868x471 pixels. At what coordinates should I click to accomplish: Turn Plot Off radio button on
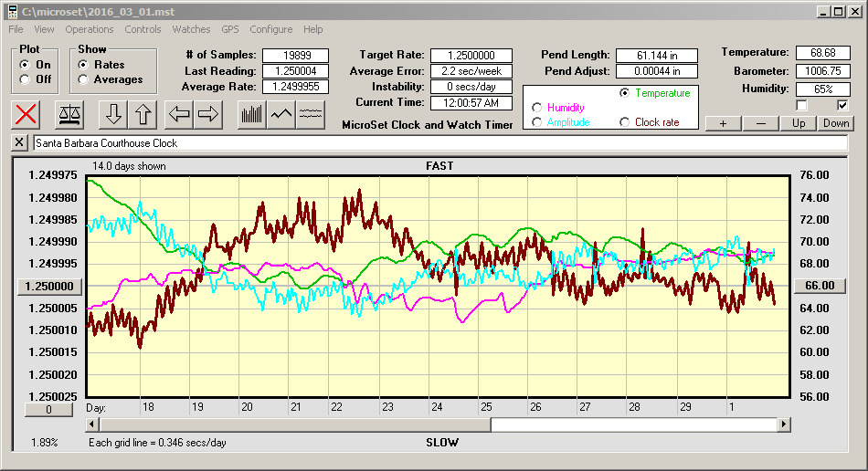(25, 80)
